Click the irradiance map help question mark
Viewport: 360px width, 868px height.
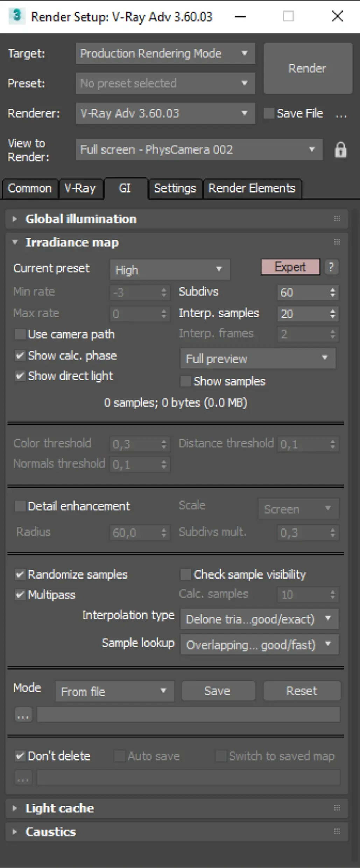pos(331,267)
